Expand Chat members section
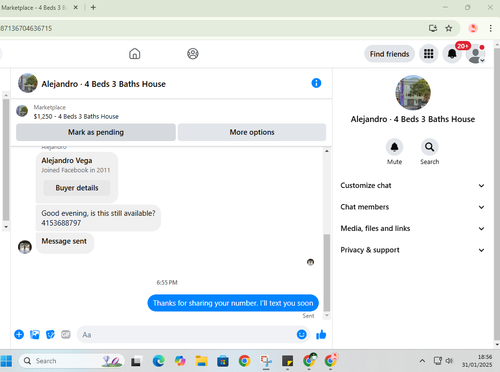Image resolution: width=500 pixels, height=372 pixels. point(412,207)
